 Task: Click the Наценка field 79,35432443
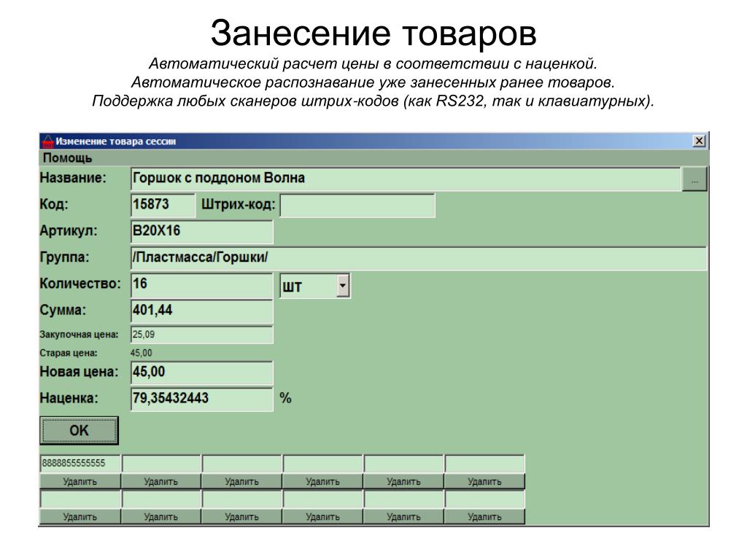tap(201, 399)
